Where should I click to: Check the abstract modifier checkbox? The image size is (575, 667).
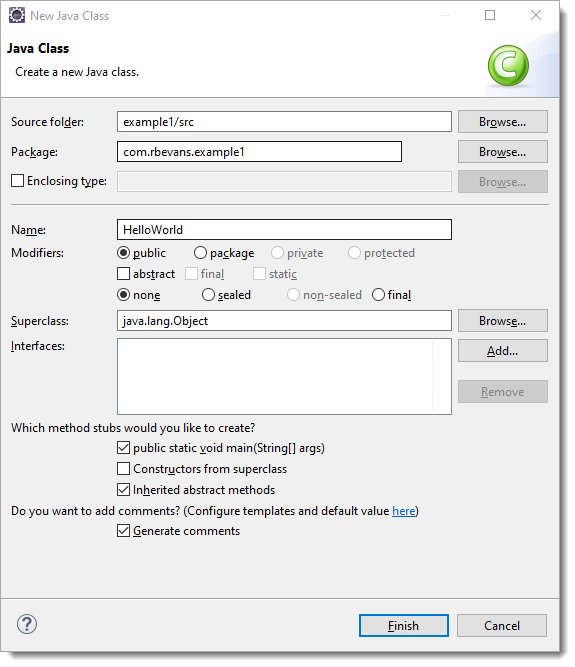pos(123,274)
